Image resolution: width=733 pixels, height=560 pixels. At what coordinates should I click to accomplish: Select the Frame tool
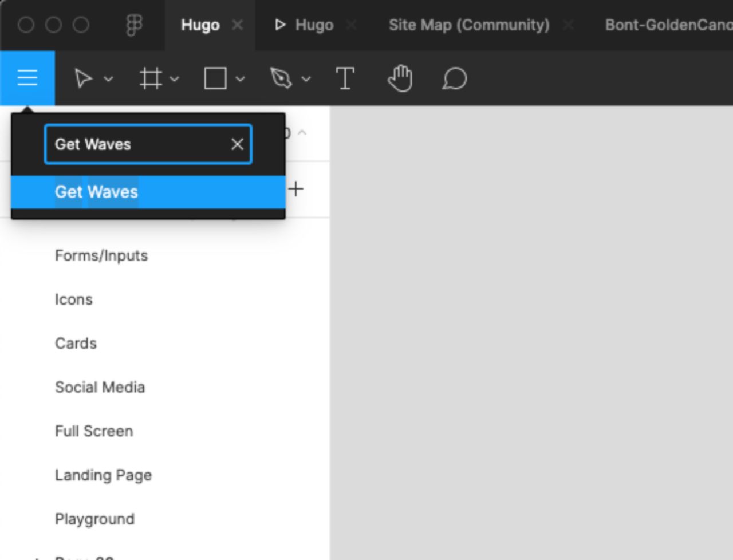(x=151, y=78)
